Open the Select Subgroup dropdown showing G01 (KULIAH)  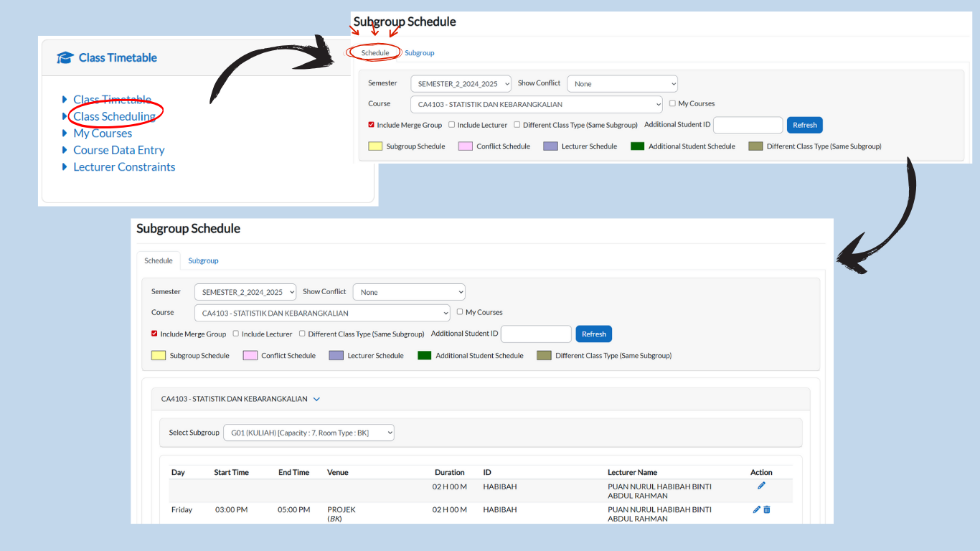point(308,433)
